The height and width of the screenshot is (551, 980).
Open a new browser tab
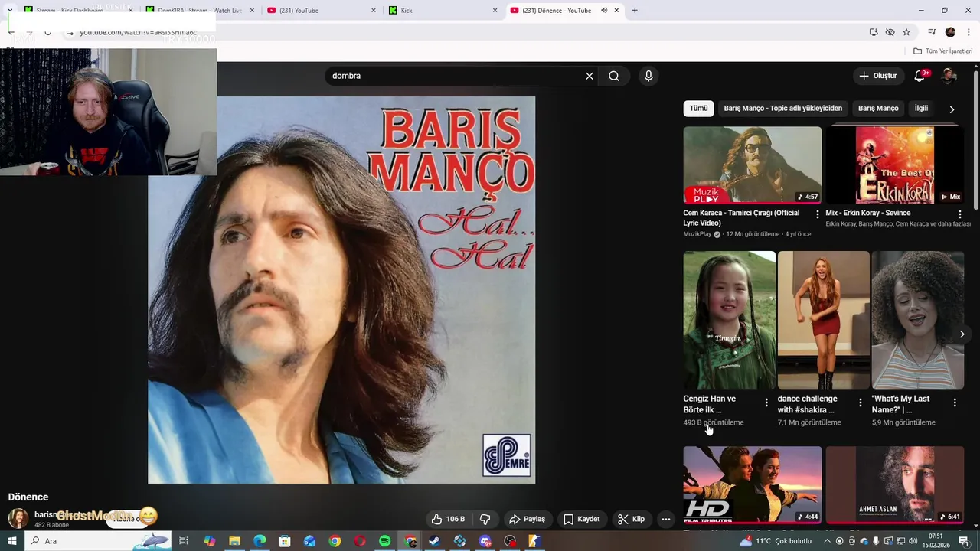635,11
